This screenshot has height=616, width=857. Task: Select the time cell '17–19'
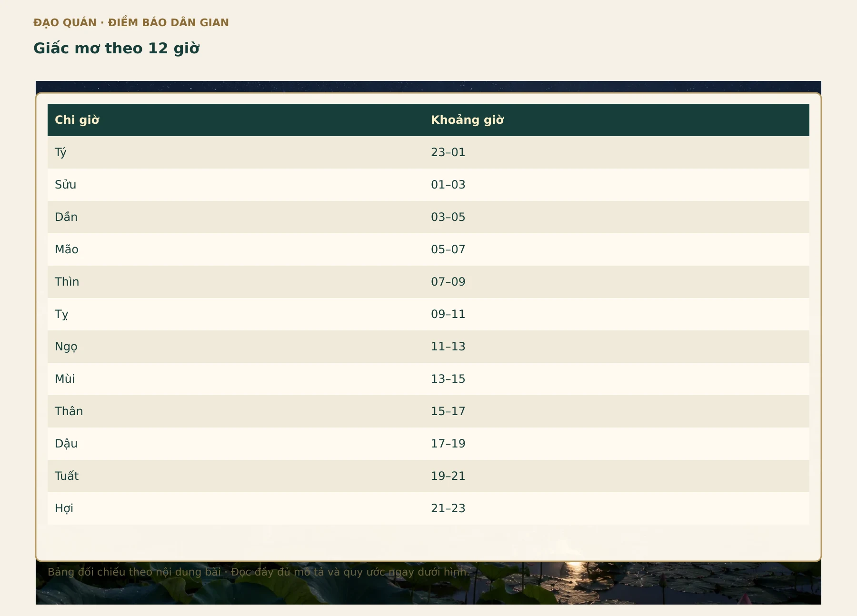pos(617,444)
